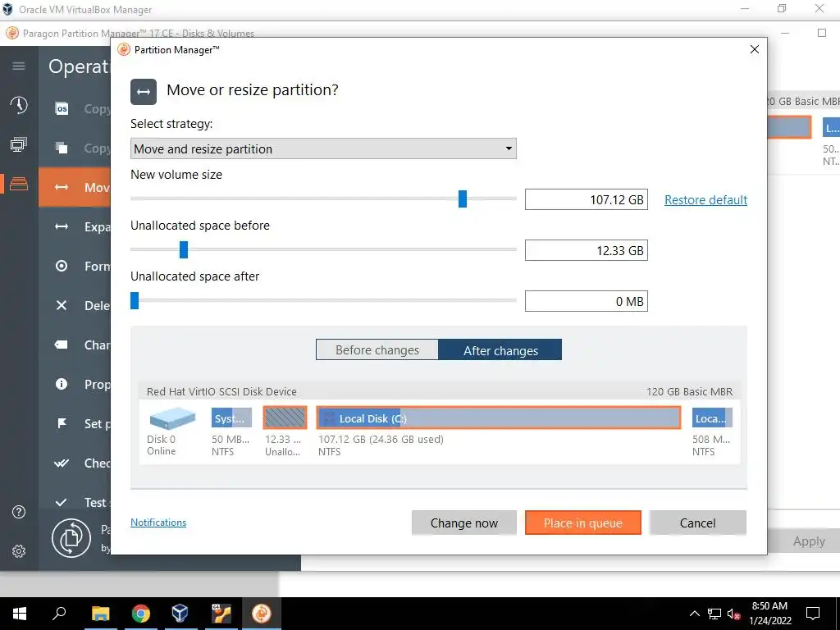Click the copy partition squares icon
Image resolution: width=840 pixels, height=630 pixels.
coord(62,148)
